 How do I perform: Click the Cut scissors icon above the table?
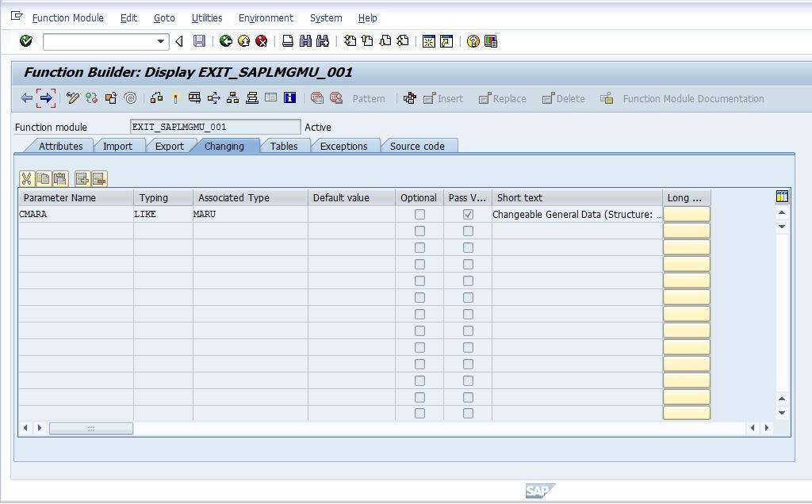coord(26,179)
